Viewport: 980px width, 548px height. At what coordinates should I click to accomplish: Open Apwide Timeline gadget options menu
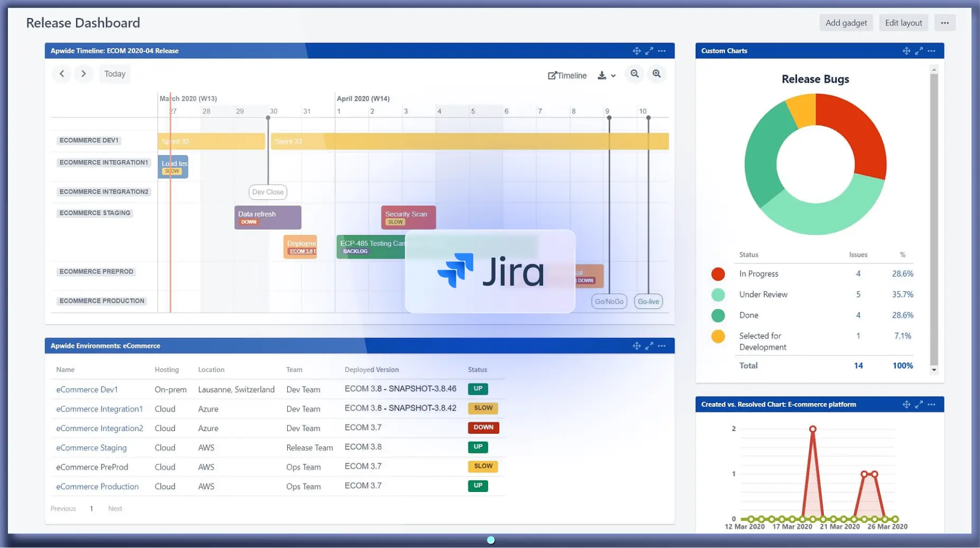click(662, 51)
